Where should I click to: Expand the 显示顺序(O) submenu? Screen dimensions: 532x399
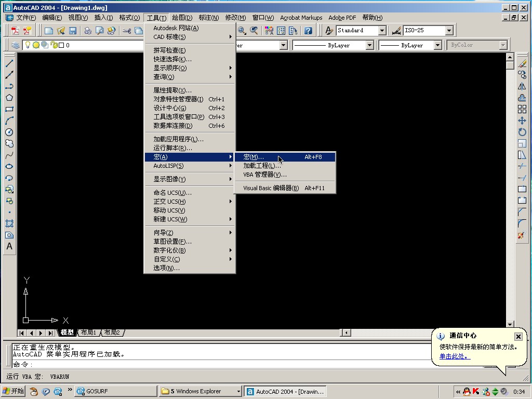point(190,68)
